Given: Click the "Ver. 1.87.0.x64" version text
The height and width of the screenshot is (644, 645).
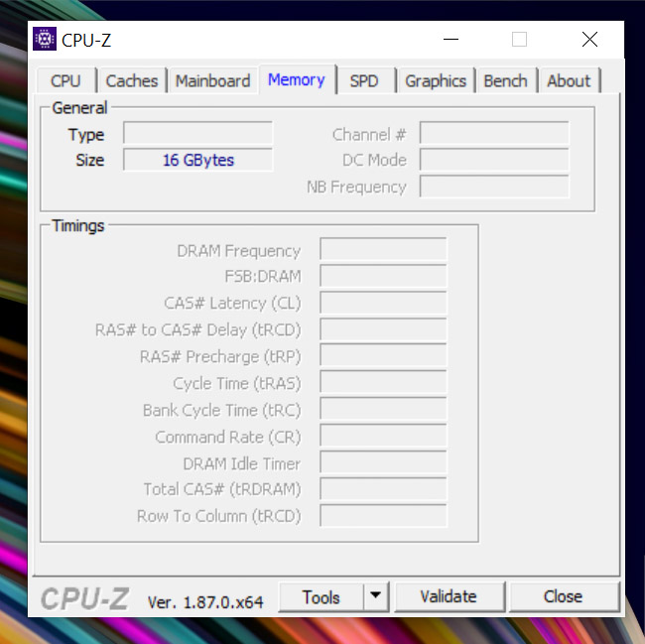Looking at the screenshot, I should point(205,602).
